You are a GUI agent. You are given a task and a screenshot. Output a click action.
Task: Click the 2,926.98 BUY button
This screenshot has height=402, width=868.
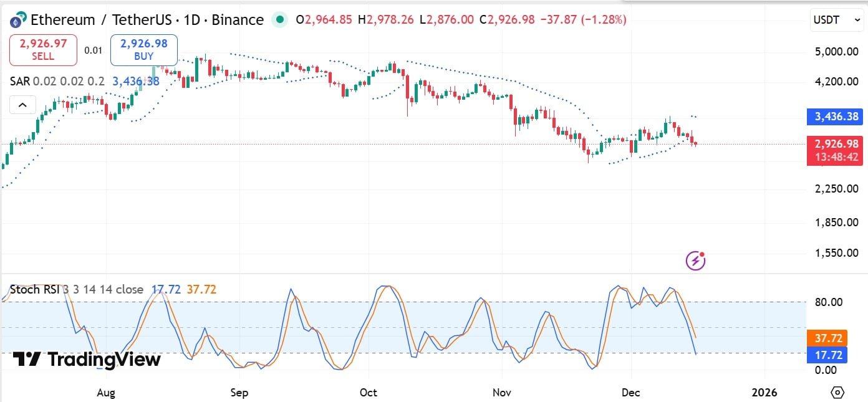point(144,50)
